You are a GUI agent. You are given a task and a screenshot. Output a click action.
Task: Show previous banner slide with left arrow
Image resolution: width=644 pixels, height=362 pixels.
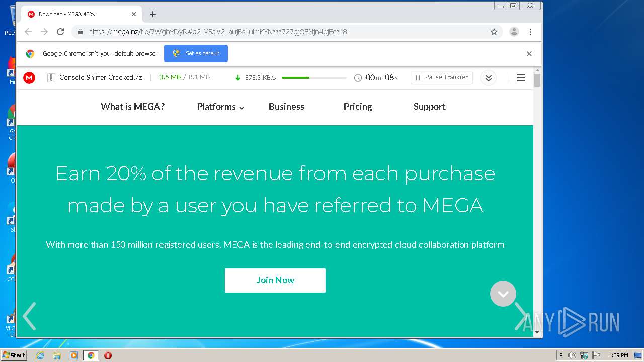[29, 316]
